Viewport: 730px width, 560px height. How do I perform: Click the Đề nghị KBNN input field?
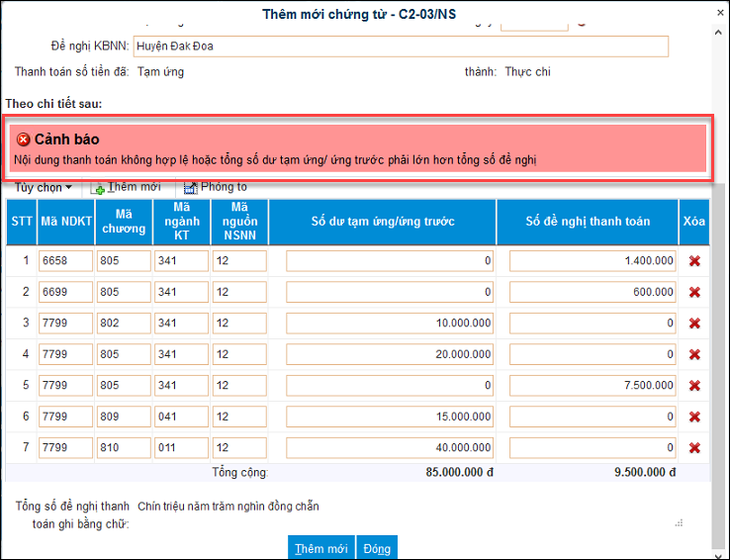point(401,47)
